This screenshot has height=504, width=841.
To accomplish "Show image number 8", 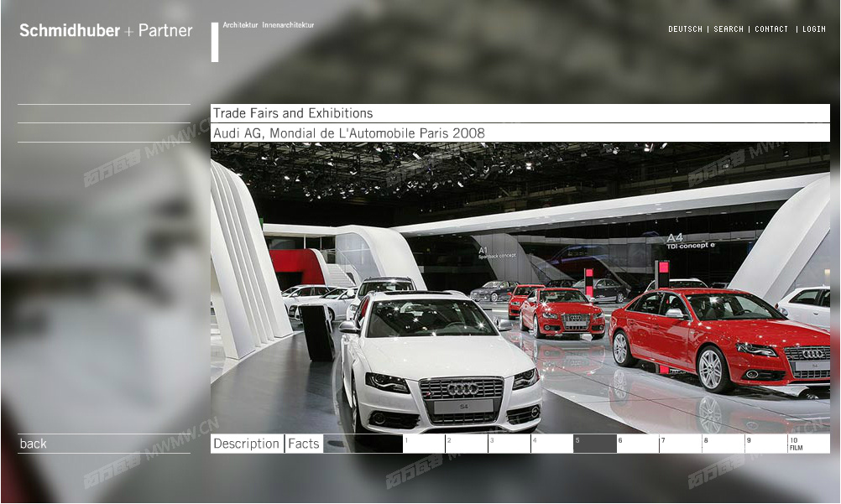I will (x=723, y=444).
